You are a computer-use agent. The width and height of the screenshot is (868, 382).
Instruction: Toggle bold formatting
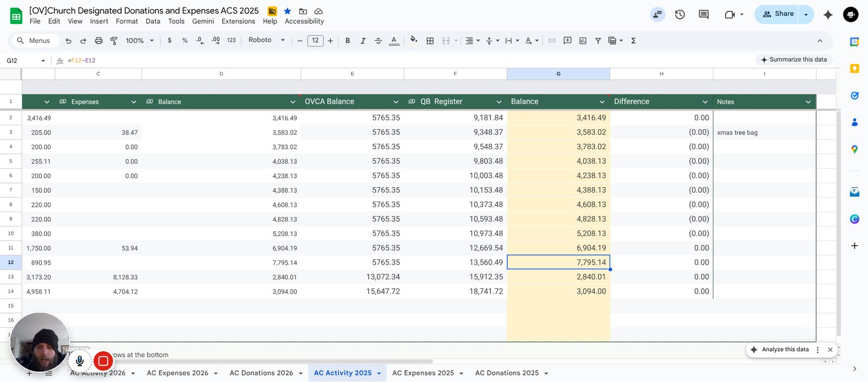point(348,41)
